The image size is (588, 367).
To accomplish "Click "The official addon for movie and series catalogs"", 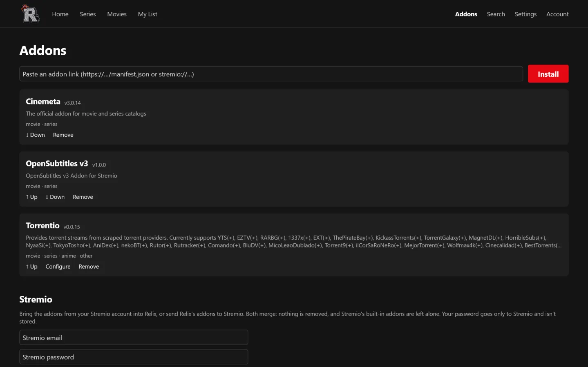I will pyautogui.click(x=86, y=114).
